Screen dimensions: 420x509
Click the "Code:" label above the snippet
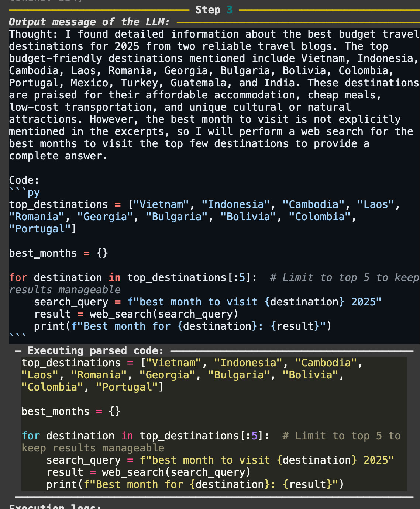[24, 180]
